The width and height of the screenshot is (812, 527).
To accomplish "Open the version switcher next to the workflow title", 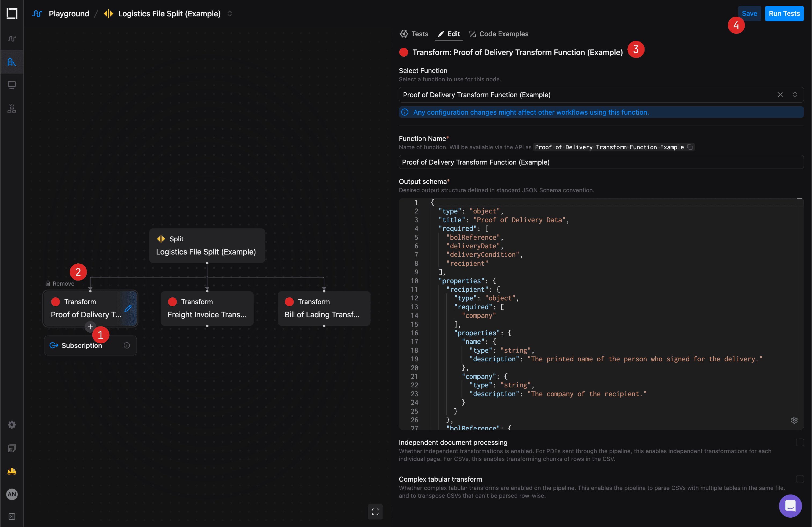I will 230,14.
